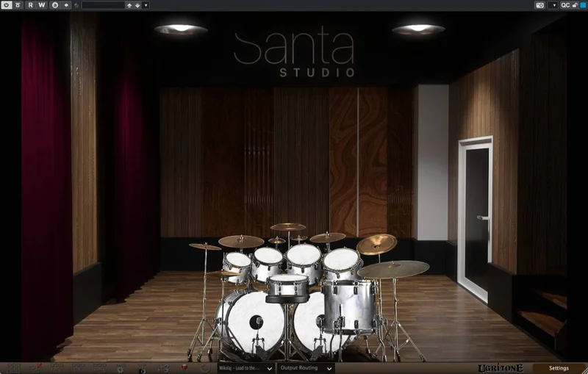Click the fifth icon in bottom toolbar
588x374 pixels.
pos(99,368)
